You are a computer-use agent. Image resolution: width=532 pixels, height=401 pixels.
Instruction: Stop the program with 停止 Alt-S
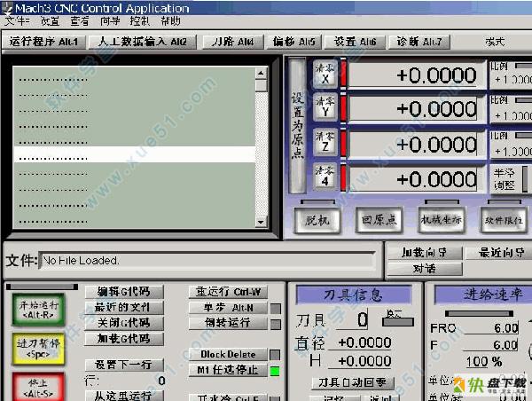coord(38,387)
